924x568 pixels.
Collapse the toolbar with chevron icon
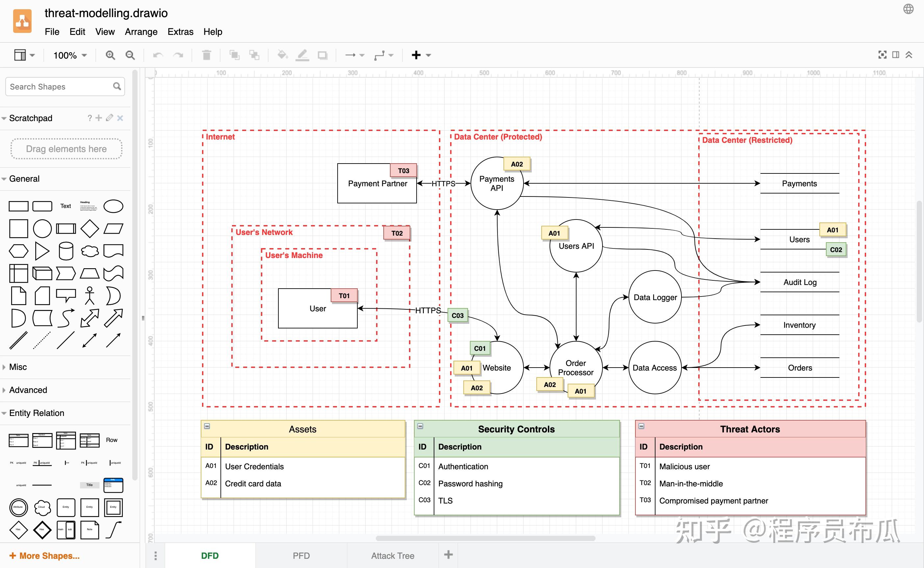(x=909, y=55)
